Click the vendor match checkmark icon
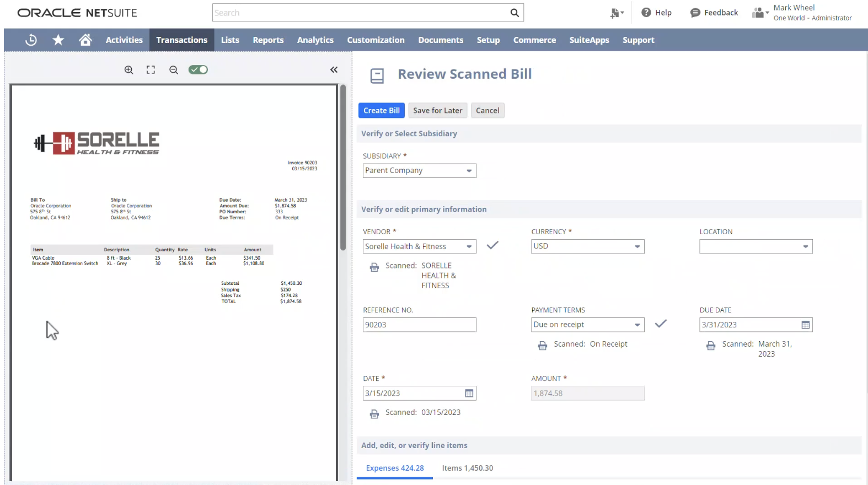 click(x=492, y=245)
